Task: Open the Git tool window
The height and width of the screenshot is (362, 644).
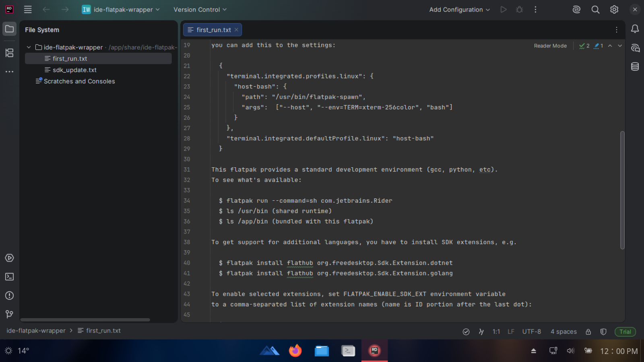Action: [9, 314]
